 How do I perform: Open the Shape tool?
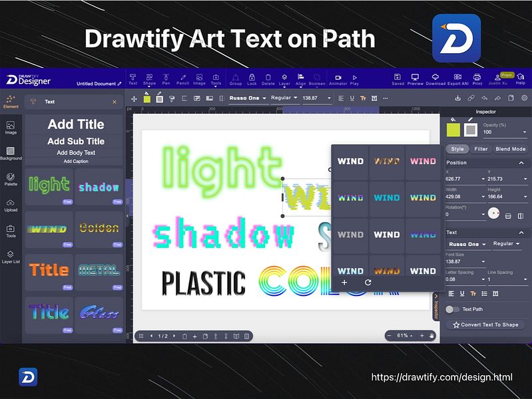pyautogui.click(x=149, y=80)
